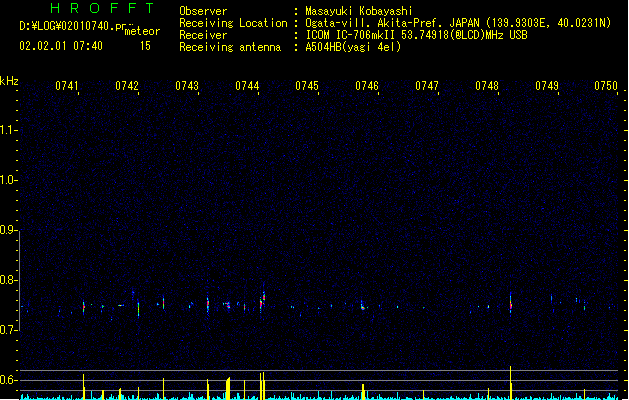Viewport: 629px width, 400px height.
Task: Click the 0744 time marker
Action: (247, 86)
